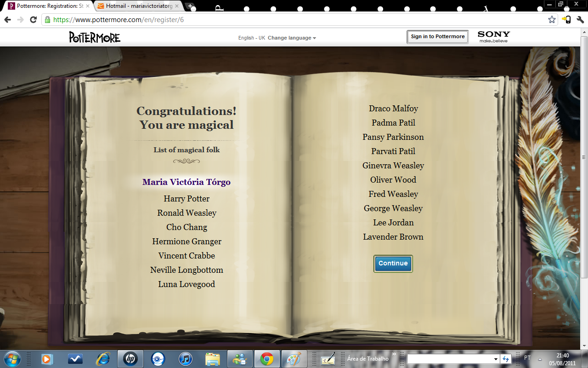
Task: Click the browser forward arrow
Action: click(20, 20)
